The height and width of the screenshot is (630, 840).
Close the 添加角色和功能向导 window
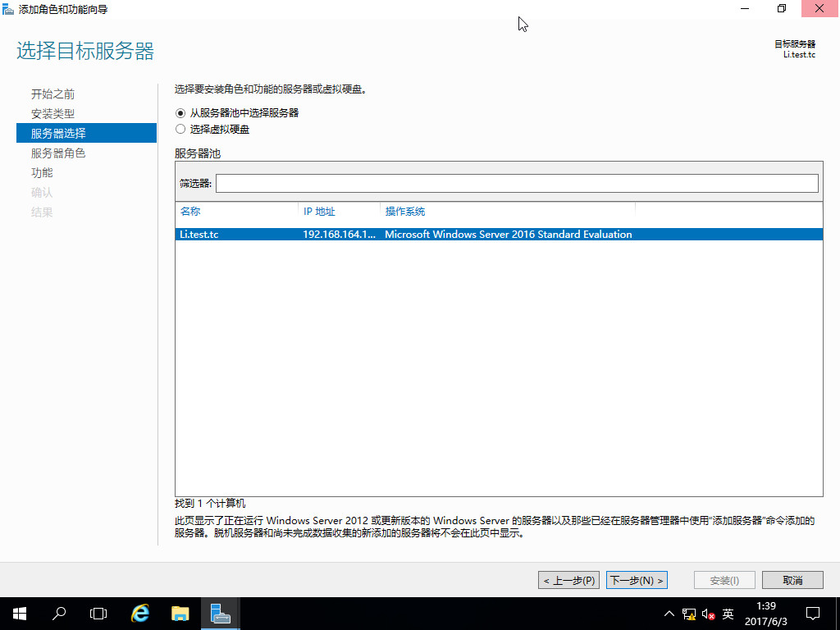click(x=819, y=8)
